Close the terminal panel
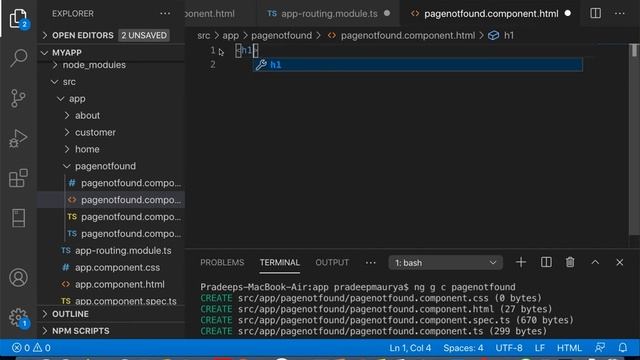Viewport: 640px width, 360px height. (620, 262)
